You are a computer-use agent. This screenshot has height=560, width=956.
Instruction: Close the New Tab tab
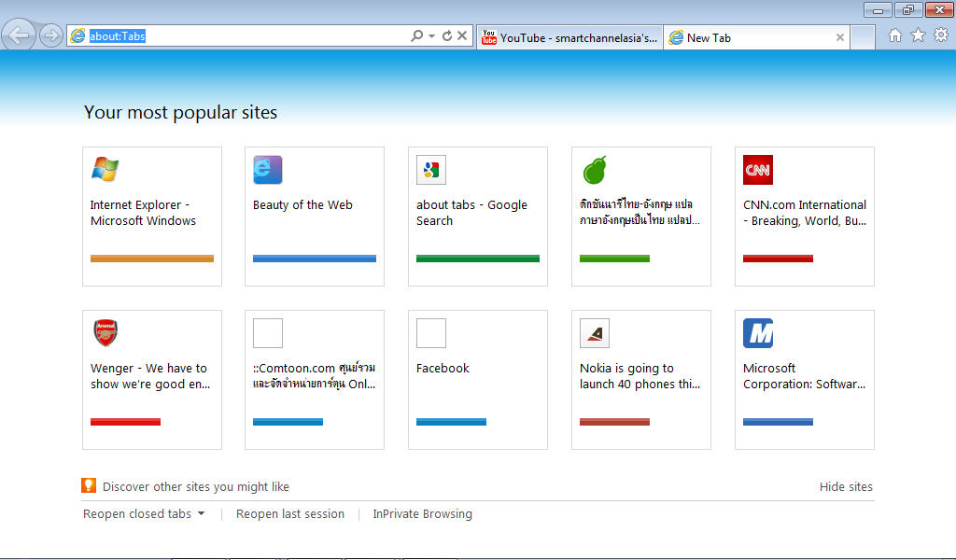pos(839,37)
